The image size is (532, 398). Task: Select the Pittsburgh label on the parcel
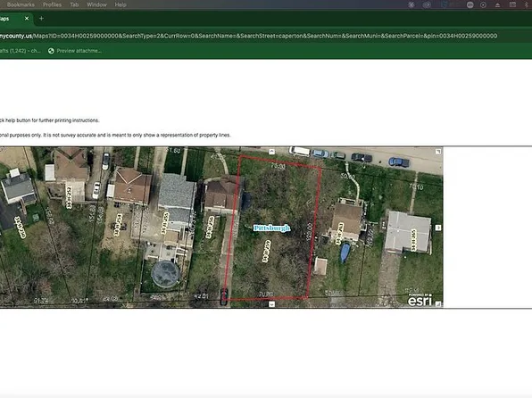[x=271, y=228]
